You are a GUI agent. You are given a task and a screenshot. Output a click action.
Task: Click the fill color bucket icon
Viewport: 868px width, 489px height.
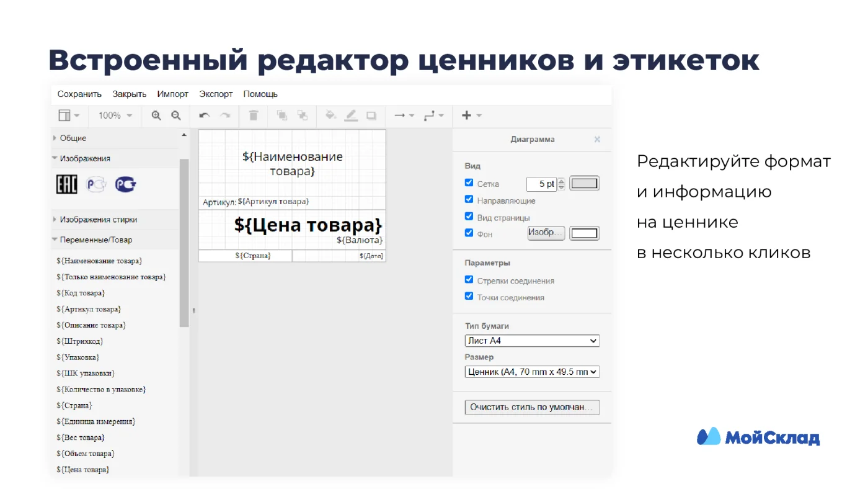331,115
